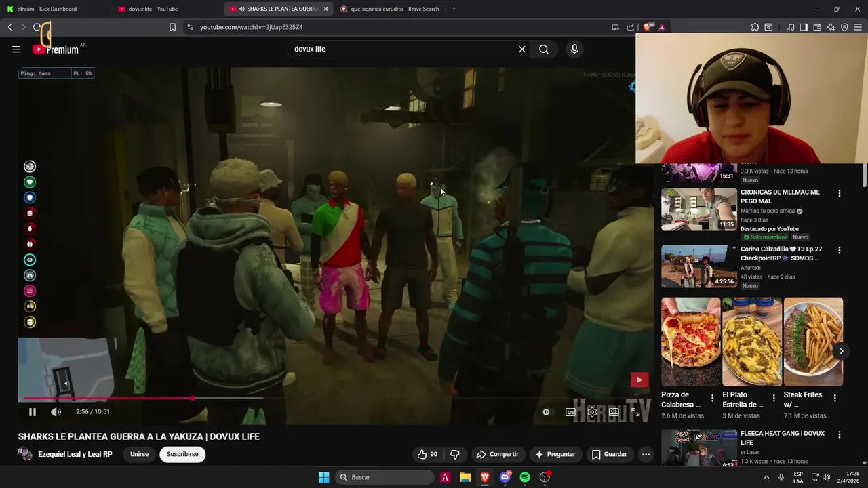Screen dimensions: 868x488
Task: Open options for El Plato Estrella short
Action: [x=774, y=399]
